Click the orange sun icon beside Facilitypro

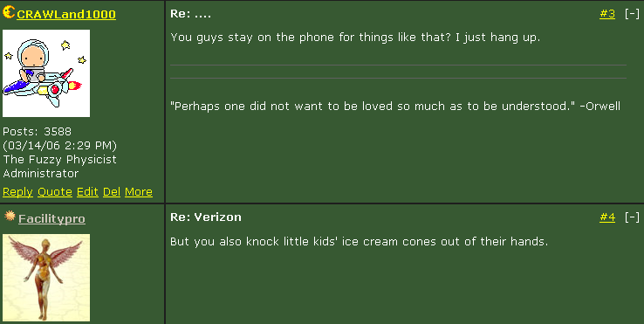tap(10, 216)
